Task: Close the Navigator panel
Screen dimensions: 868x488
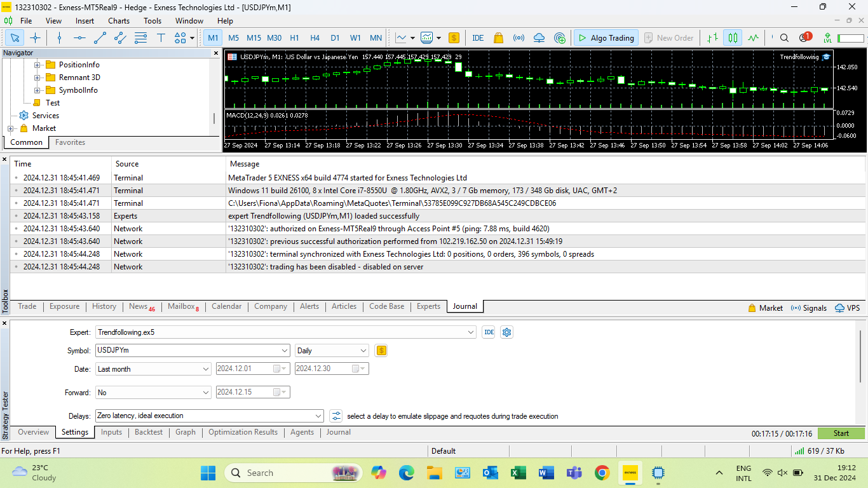Action: [215, 53]
